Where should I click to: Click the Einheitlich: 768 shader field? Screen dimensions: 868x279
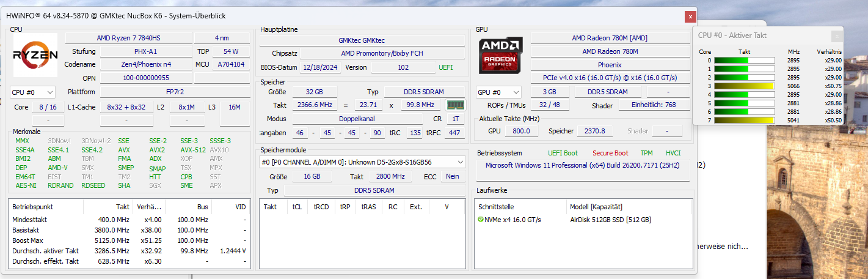pyautogui.click(x=654, y=105)
